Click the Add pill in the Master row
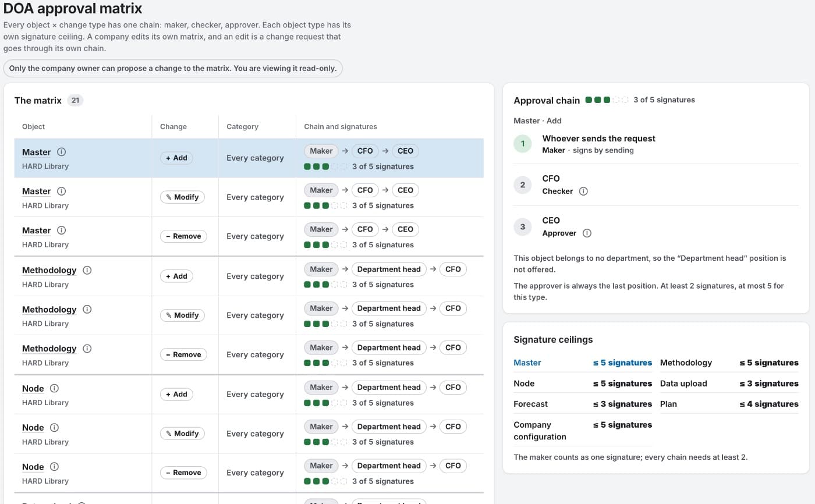815x504 pixels. coord(176,158)
